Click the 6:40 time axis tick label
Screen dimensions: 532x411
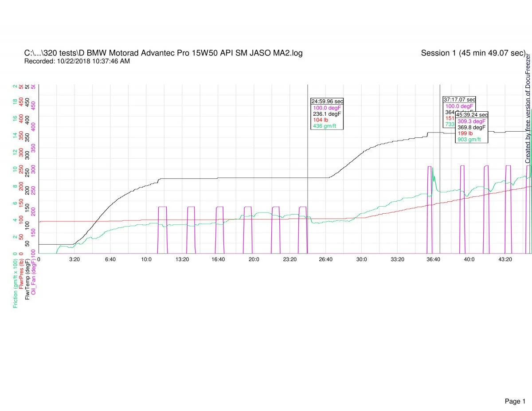click(x=110, y=259)
